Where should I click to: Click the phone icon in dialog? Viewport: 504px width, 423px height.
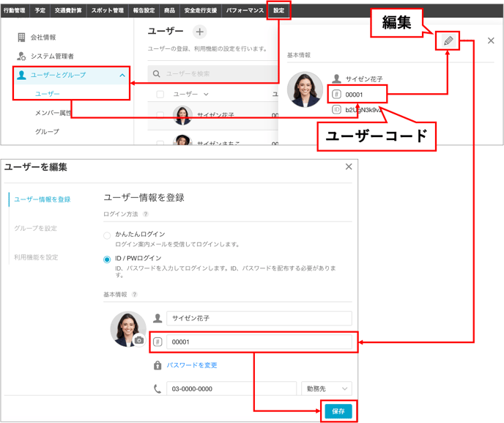pyautogui.click(x=157, y=389)
